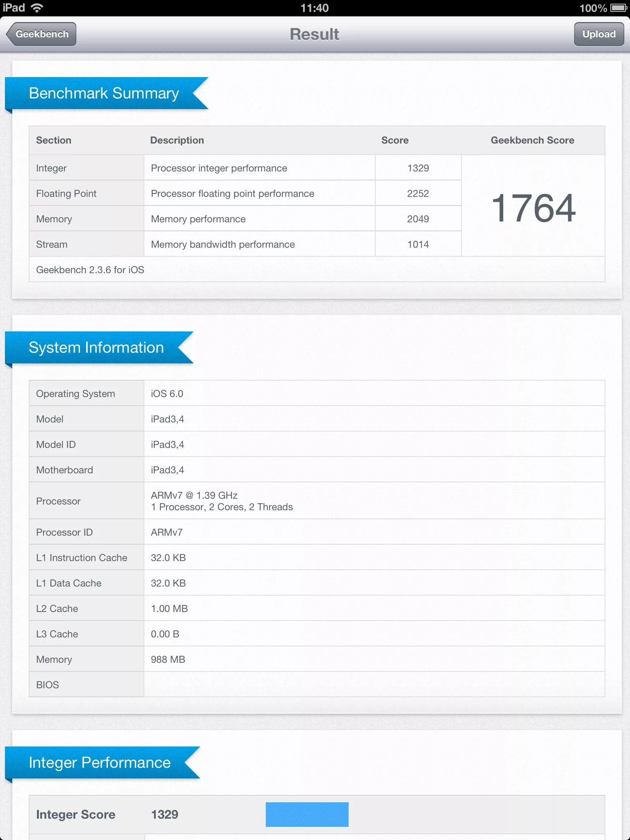The height and width of the screenshot is (840, 630).
Task: Tap the Operating System label
Action: click(75, 394)
